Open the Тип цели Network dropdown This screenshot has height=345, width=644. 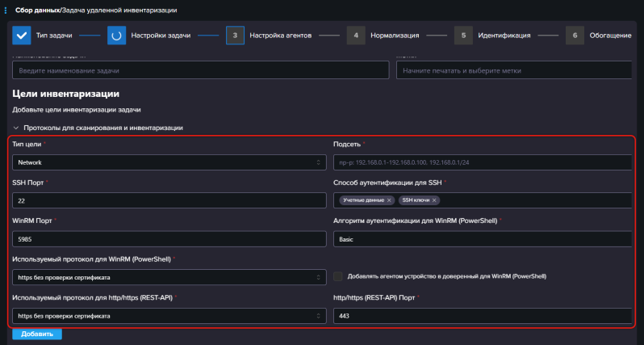click(x=166, y=162)
